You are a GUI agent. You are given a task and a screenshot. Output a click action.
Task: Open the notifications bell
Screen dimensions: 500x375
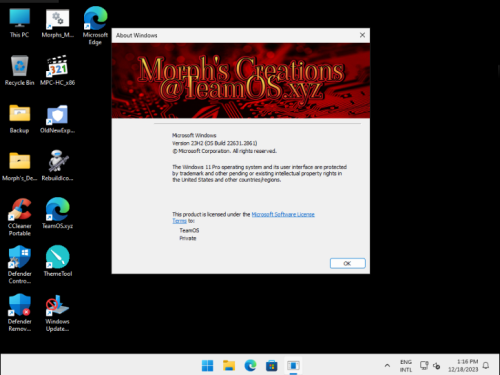click(486, 366)
